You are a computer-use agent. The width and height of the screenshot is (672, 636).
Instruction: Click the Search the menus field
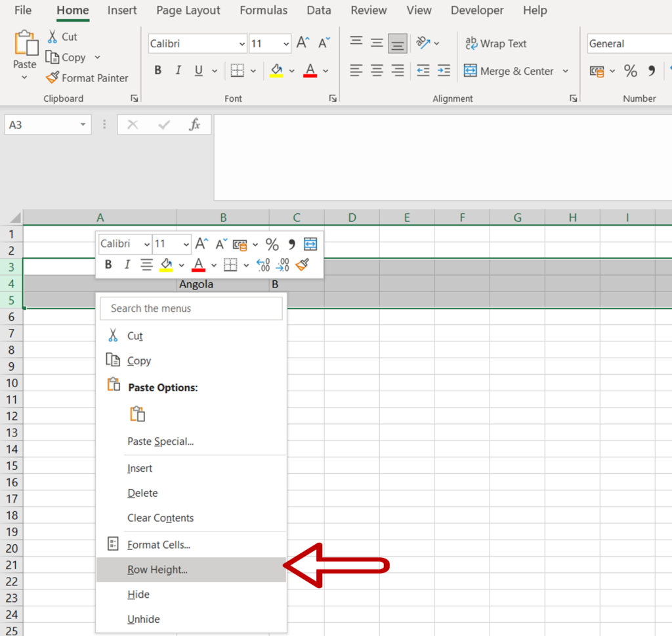pyautogui.click(x=191, y=308)
